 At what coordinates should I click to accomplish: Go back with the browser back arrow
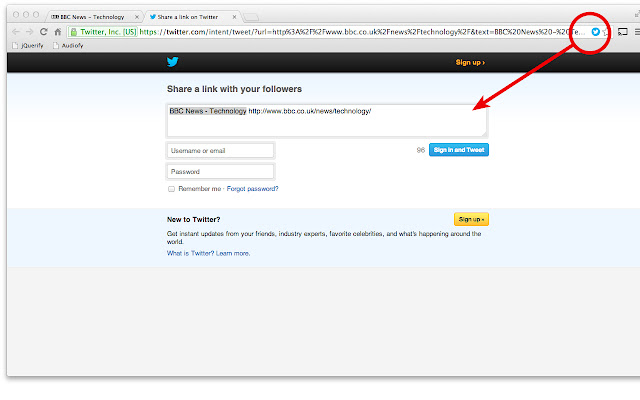click(16, 32)
